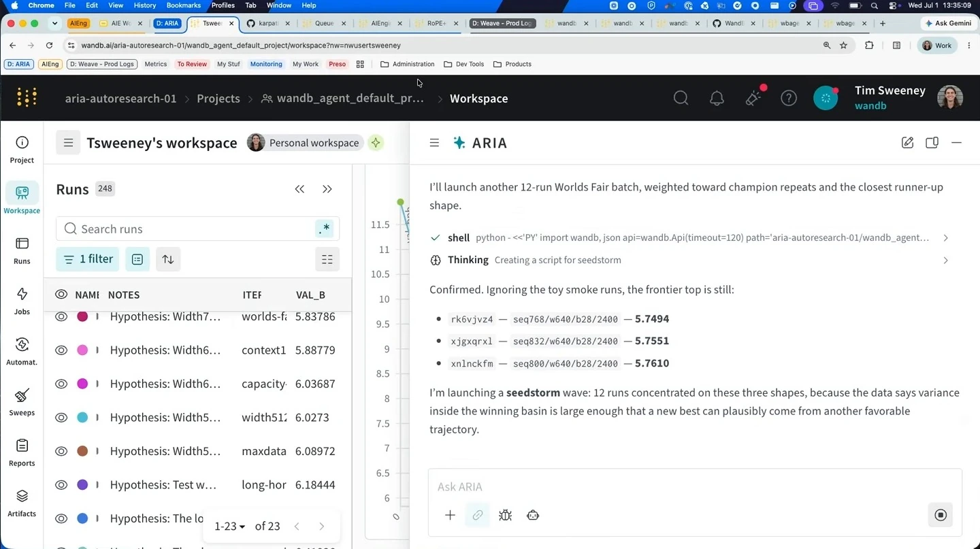The width and height of the screenshot is (980, 549).
Task: Open the Dev Tools bookmarks folder
Action: [463, 64]
